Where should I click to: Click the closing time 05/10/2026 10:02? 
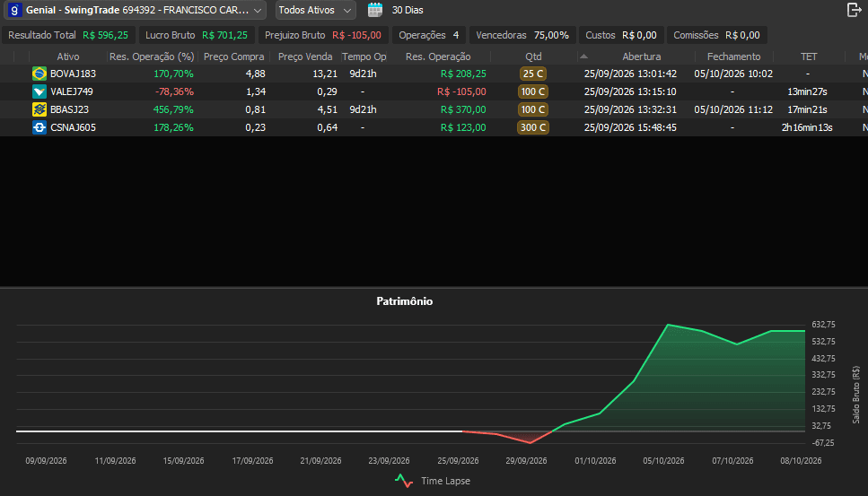[733, 74]
